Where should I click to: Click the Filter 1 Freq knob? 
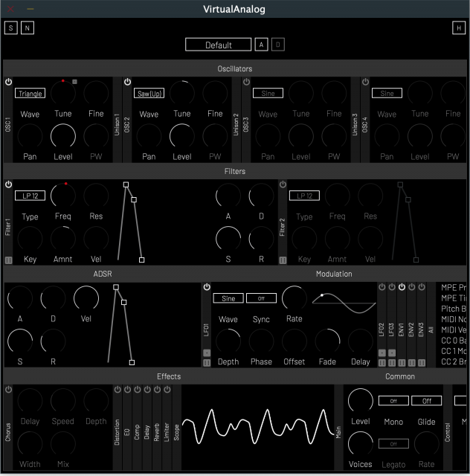(63, 196)
